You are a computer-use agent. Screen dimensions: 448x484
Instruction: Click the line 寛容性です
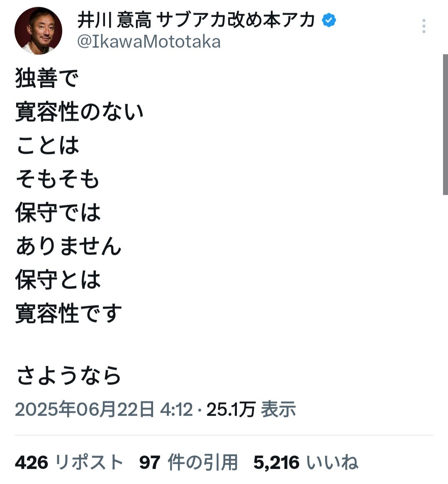click(68, 313)
